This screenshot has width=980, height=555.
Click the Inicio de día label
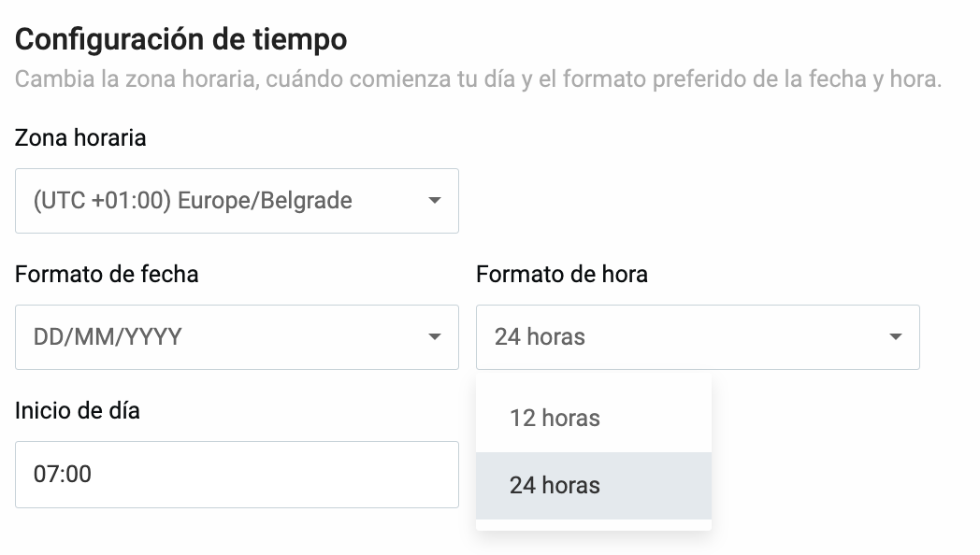[x=76, y=410]
